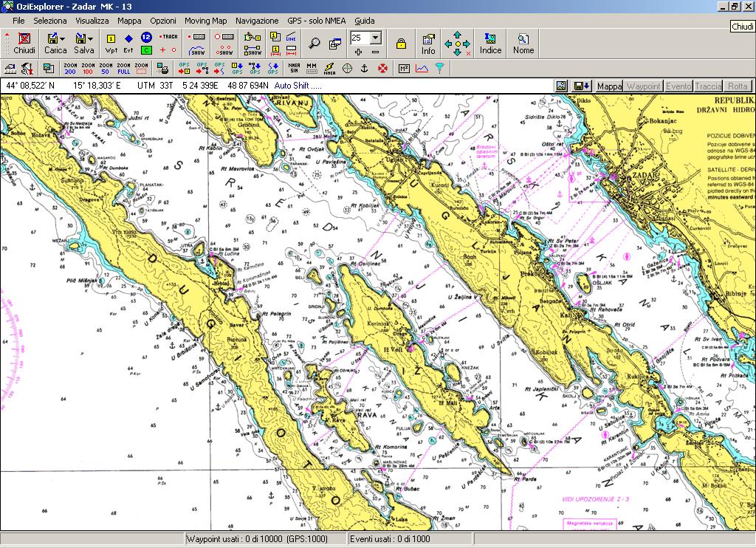Open the File menu
756x548 pixels.
click(x=18, y=21)
